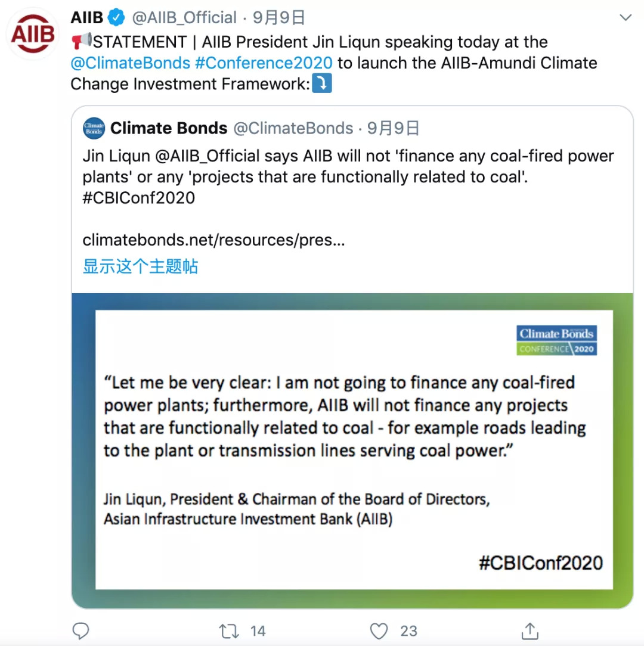
Task: Open the quote image with Jin Liqun statement
Action: click(x=352, y=451)
